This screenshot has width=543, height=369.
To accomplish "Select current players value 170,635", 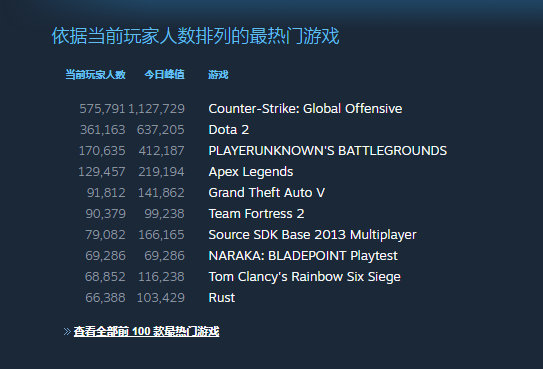I will tap(102, 151).
